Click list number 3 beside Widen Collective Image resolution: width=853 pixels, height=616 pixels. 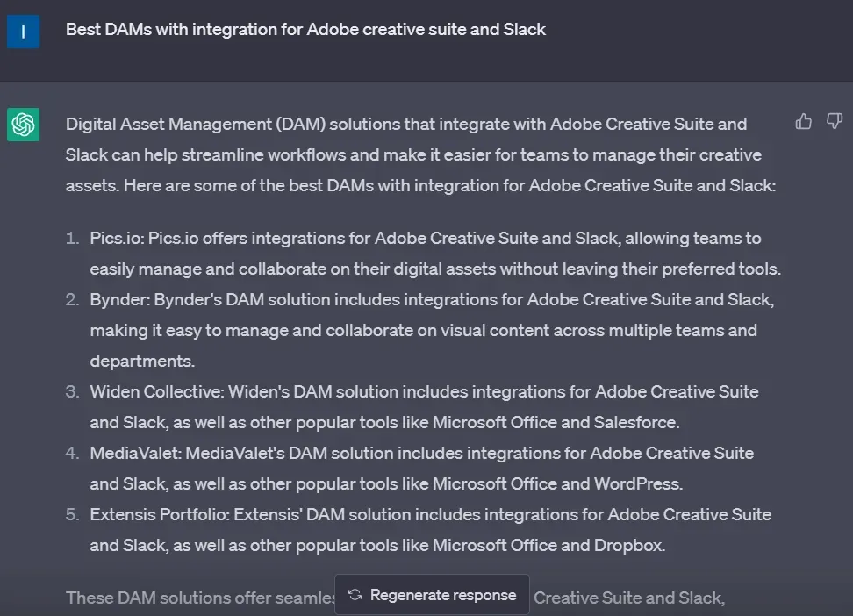pos(72,392)
